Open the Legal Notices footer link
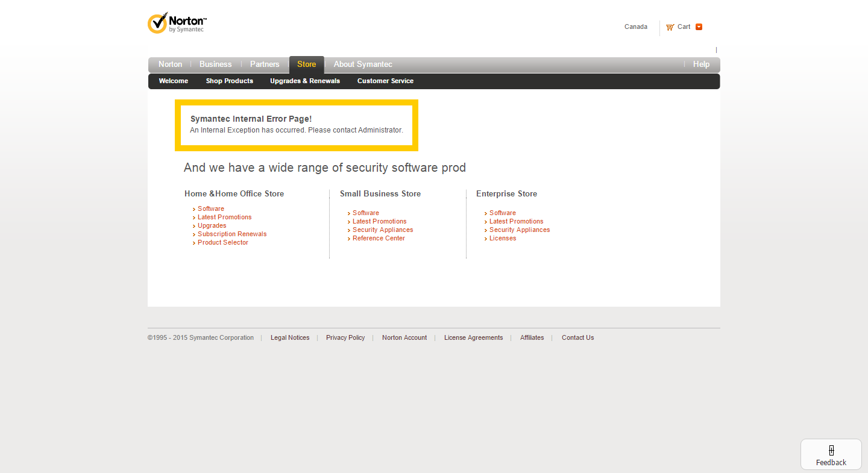The height and width of the screenshot is (473, 868). click(x=290, y=337)
